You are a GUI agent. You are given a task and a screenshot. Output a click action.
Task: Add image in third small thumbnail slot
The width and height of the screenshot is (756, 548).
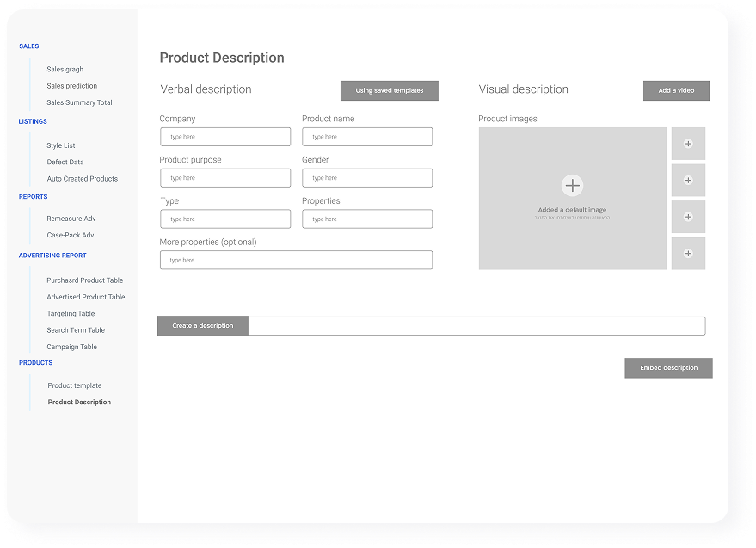click(x=688, y=217)
